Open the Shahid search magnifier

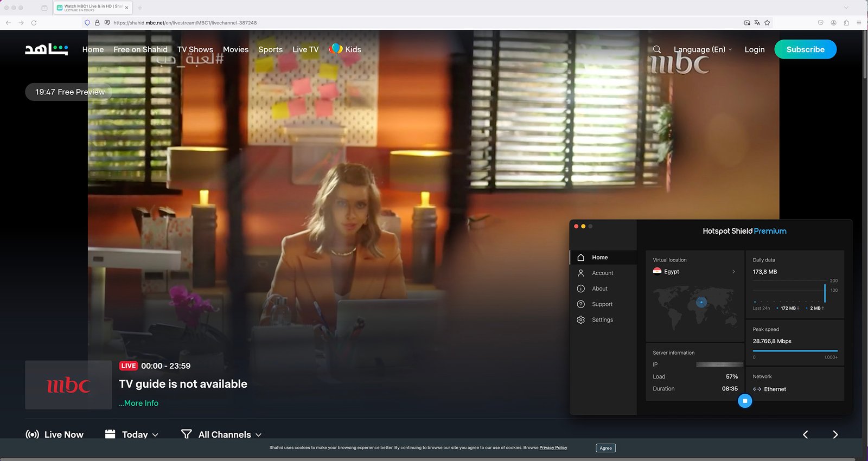(657, 49)
